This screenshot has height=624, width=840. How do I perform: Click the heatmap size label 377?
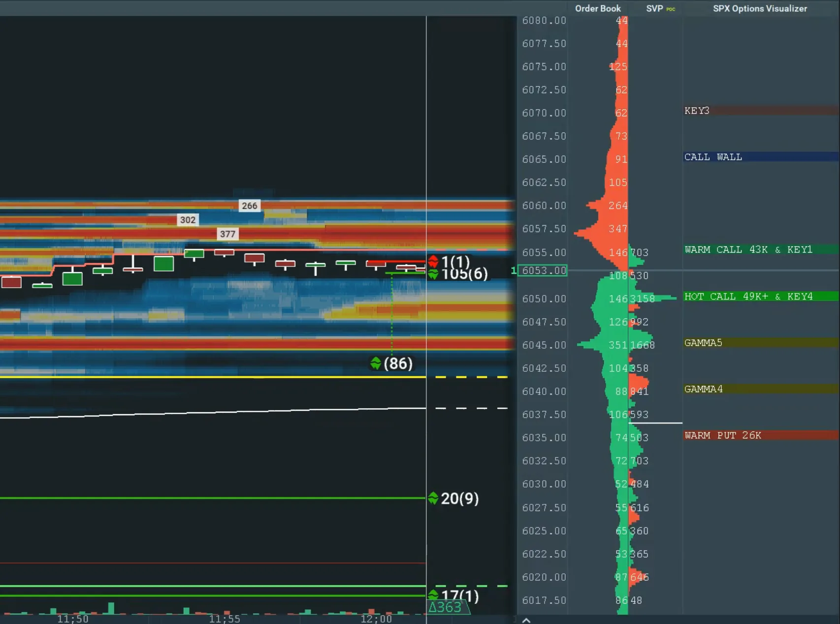pos(227,234)
